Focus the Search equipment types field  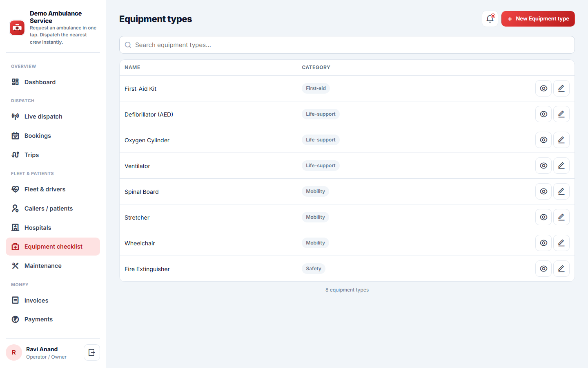[347, 45]
